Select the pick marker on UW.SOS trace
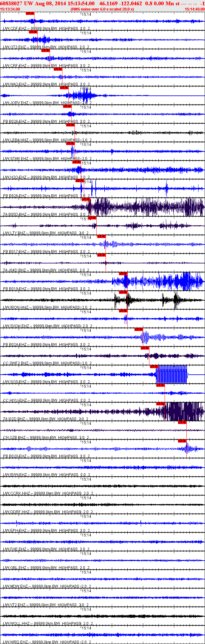205x644 pixels. coord(154,367)
